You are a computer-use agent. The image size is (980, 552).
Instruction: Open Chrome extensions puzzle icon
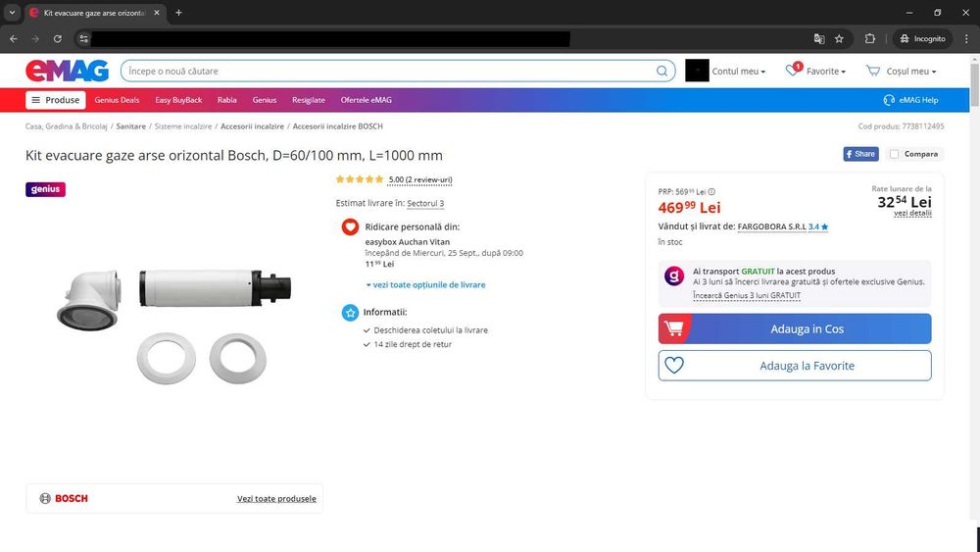click(869, 39)
